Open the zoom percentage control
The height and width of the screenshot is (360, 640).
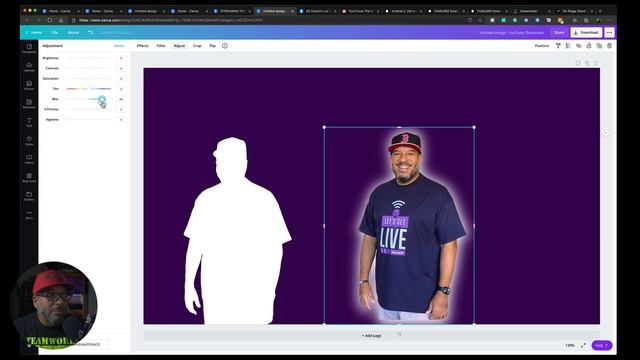pos(570,345)
